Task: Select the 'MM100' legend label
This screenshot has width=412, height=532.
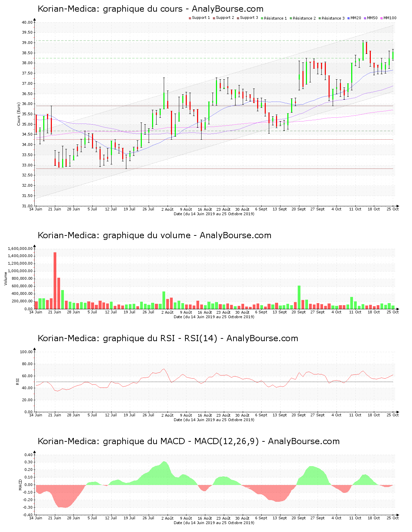Action: coord(390,18)
